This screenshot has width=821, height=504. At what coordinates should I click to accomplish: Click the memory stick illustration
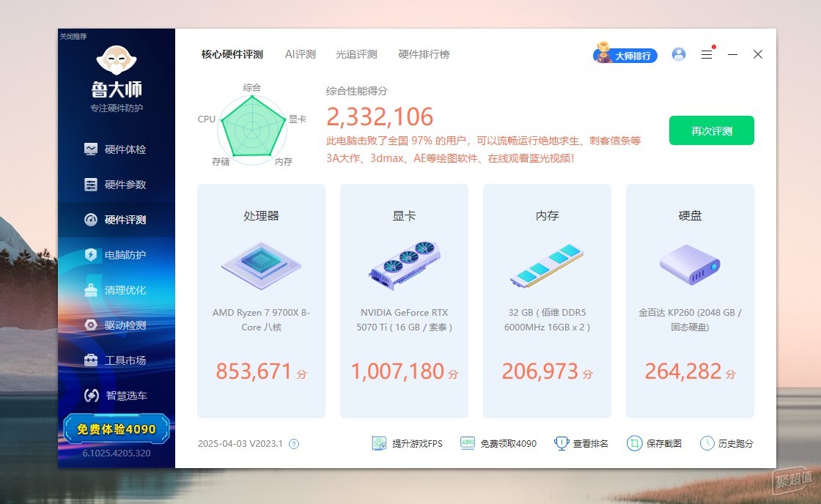(x=547, y=265)
